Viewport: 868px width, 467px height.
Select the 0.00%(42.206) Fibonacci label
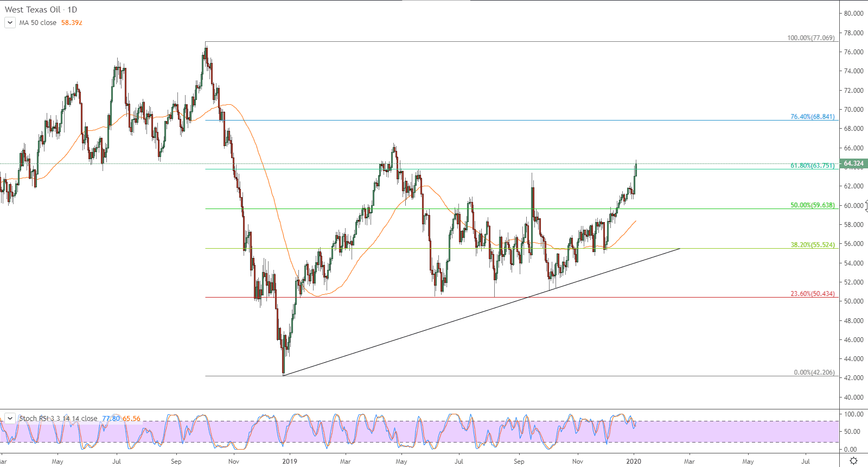click(814, 373)
